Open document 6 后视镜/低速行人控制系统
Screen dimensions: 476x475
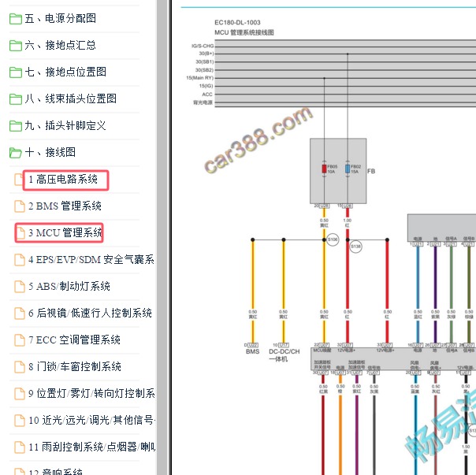(x=90, y=313)
